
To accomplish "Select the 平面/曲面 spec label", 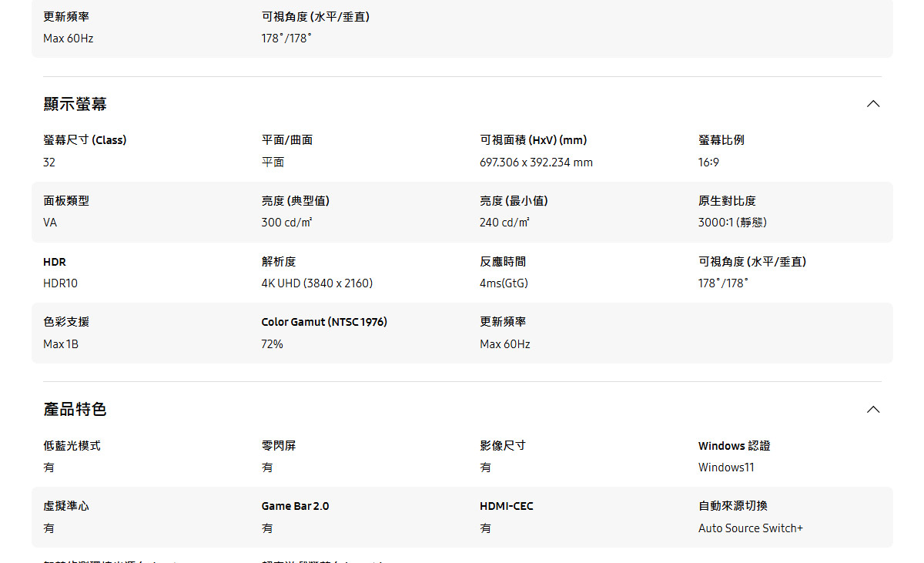I will (x=283, y=139).
